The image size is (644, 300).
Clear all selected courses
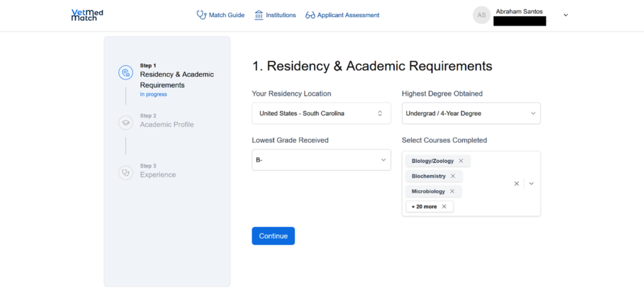(x=517, y=184)
